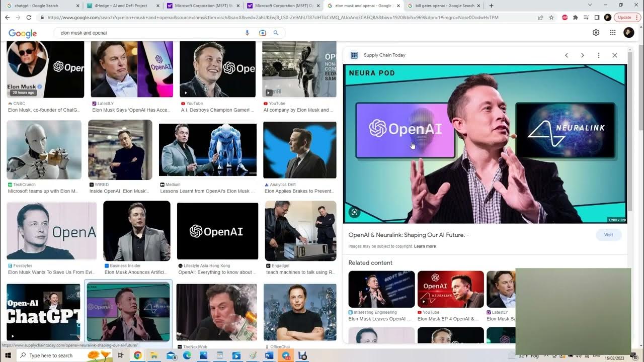Open Business Insider Elon Musk image
644x362 pixels.
137,231
